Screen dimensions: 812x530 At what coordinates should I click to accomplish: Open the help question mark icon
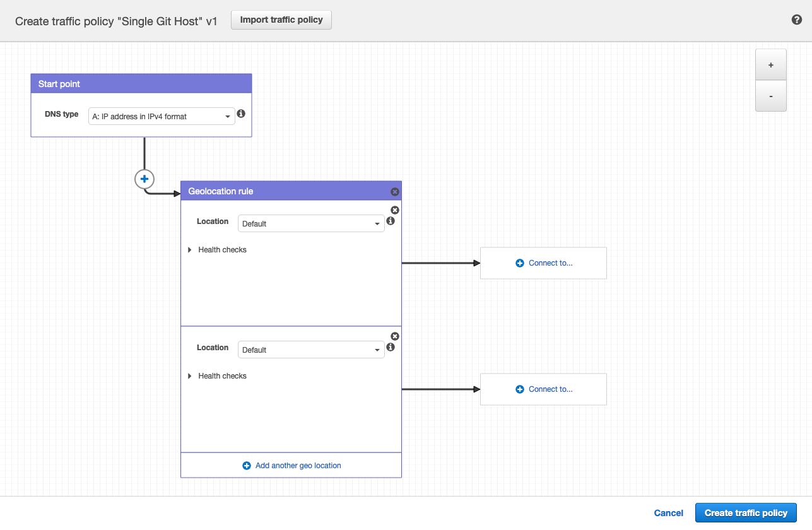click(x=796, y=20)
